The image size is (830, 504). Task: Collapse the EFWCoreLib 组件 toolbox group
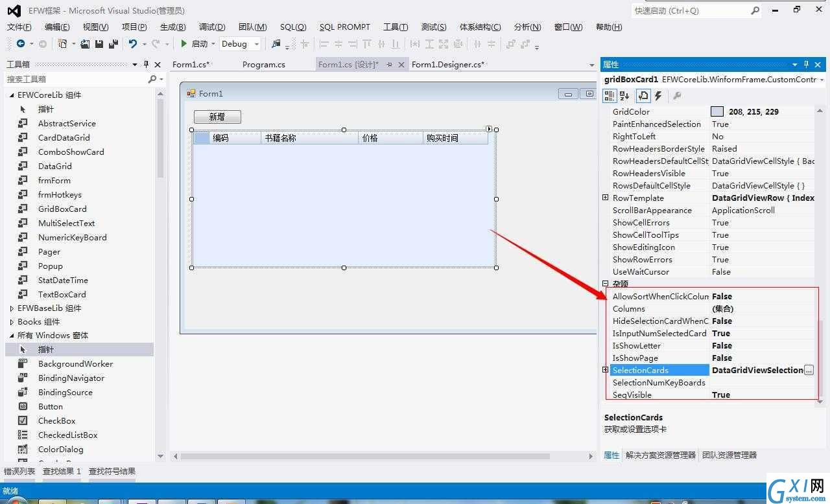(12, 95)
